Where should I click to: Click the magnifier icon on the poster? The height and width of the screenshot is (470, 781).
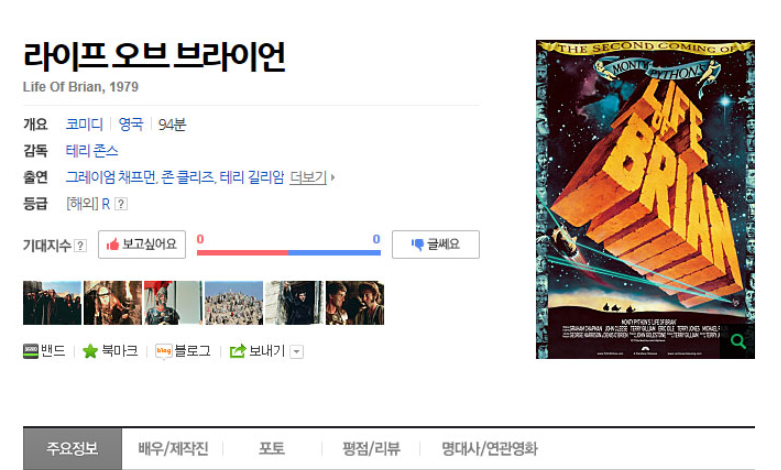click(x=738, y=341)
